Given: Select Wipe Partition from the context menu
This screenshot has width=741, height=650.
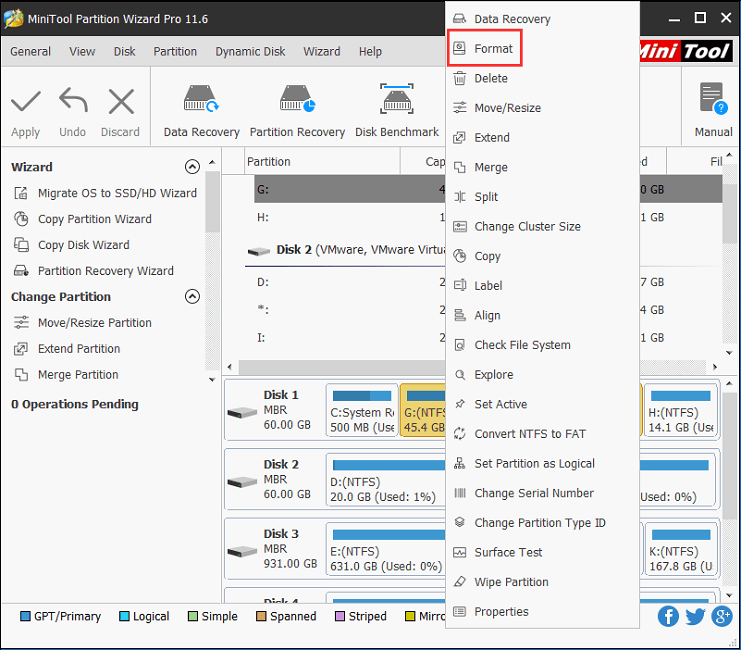Looking at the screenshot, I should coord(511,582).
